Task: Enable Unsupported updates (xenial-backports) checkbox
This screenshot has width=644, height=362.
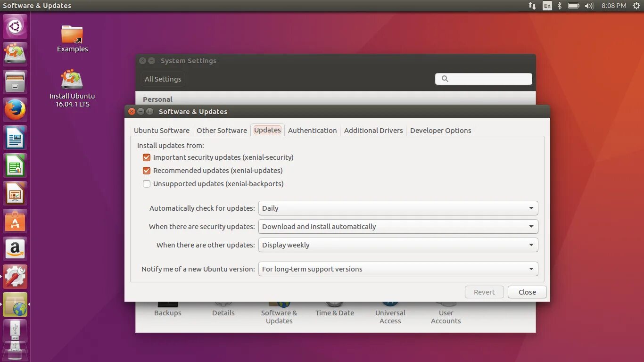Action: coord(147,184)
